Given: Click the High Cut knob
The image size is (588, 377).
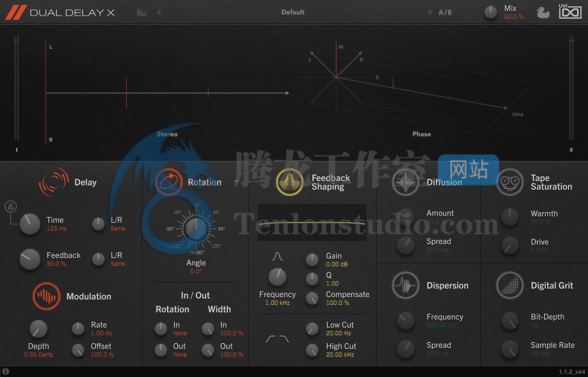Looking at the screenshot, I should click(x=312, y=350).
